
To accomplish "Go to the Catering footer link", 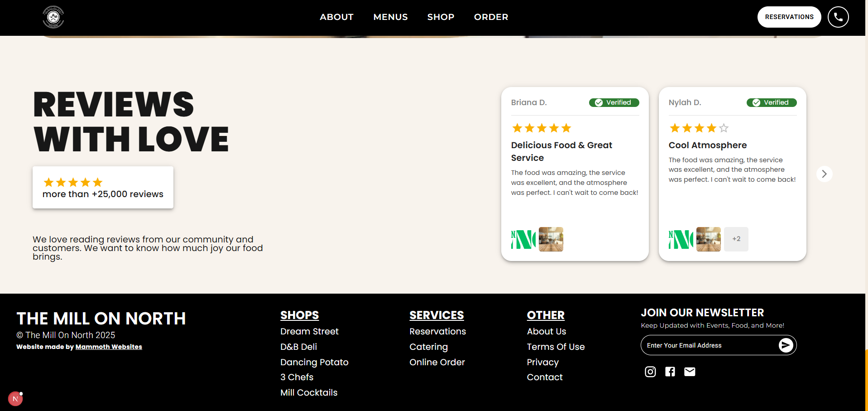I will [x=428, y=347].
